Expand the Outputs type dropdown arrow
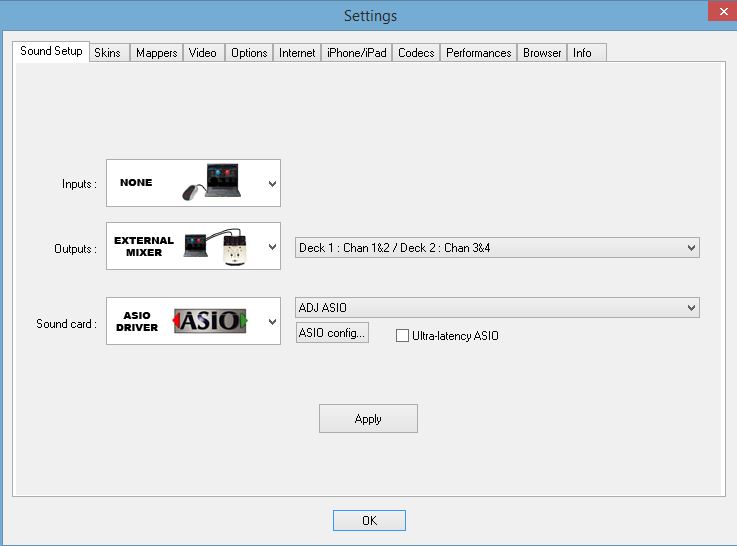The height and width of the screenshot is (546, 737). pyautogui.click(x=272, y=247)
